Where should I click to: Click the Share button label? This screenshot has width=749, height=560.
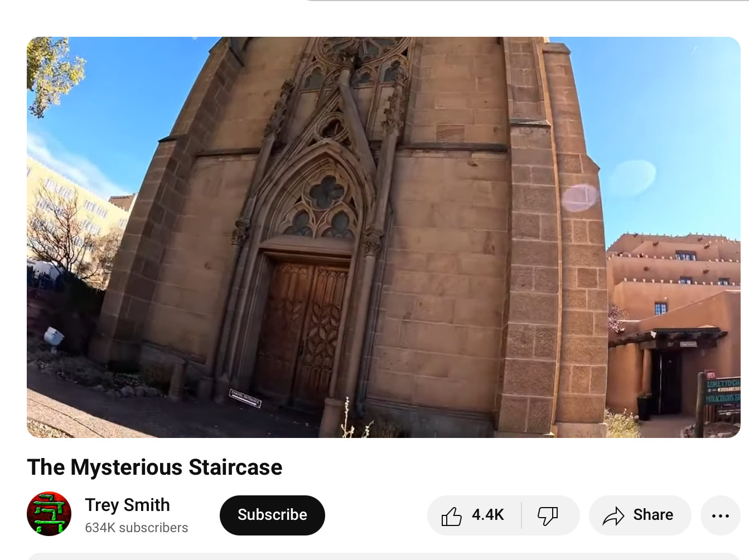pyautogui.click(x=653, y=515)
